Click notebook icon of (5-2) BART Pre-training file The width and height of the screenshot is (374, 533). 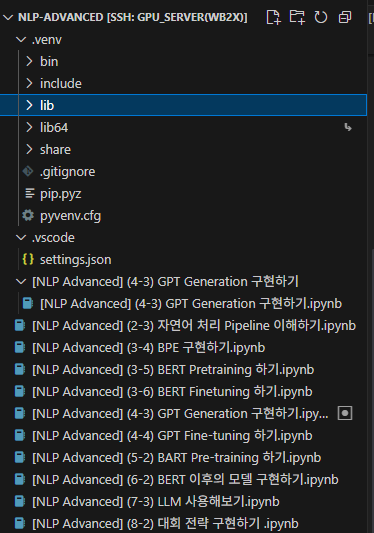click(20, 458)
